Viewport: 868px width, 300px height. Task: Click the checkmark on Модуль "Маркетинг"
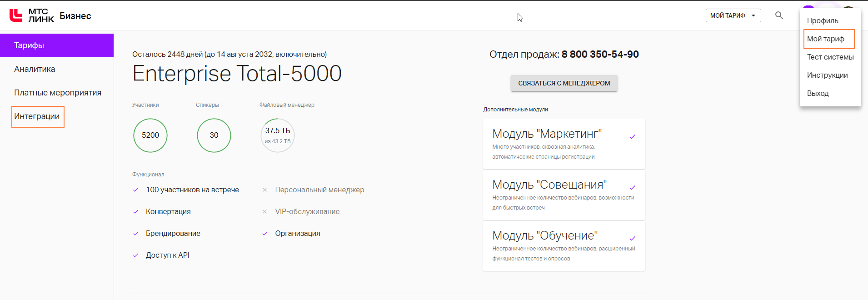point(632,137)
